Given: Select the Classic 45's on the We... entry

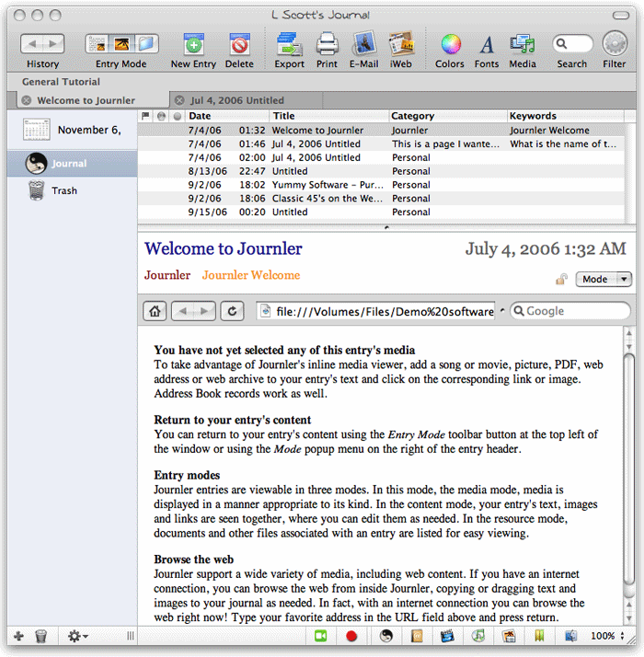Looking at the screenshot, I should click(x=381, y=199).
